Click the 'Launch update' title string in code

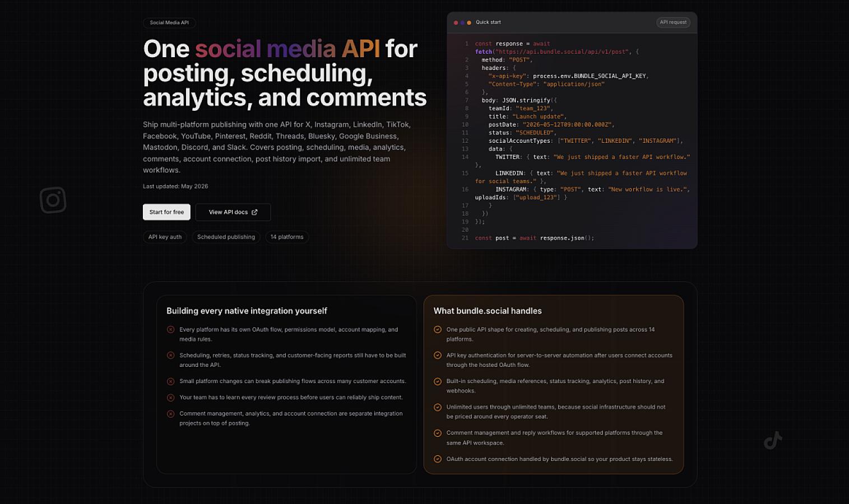coord(539,116)
